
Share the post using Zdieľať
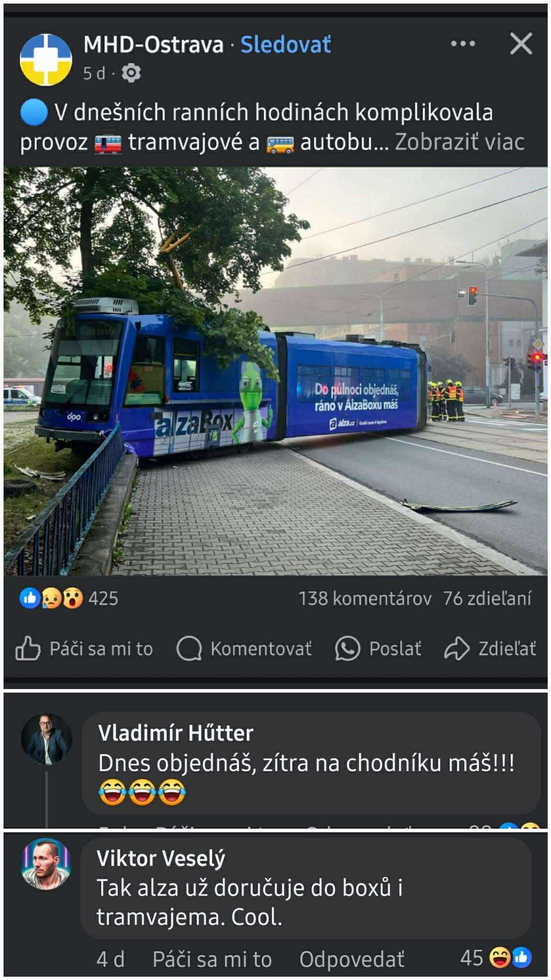[490, 649]
